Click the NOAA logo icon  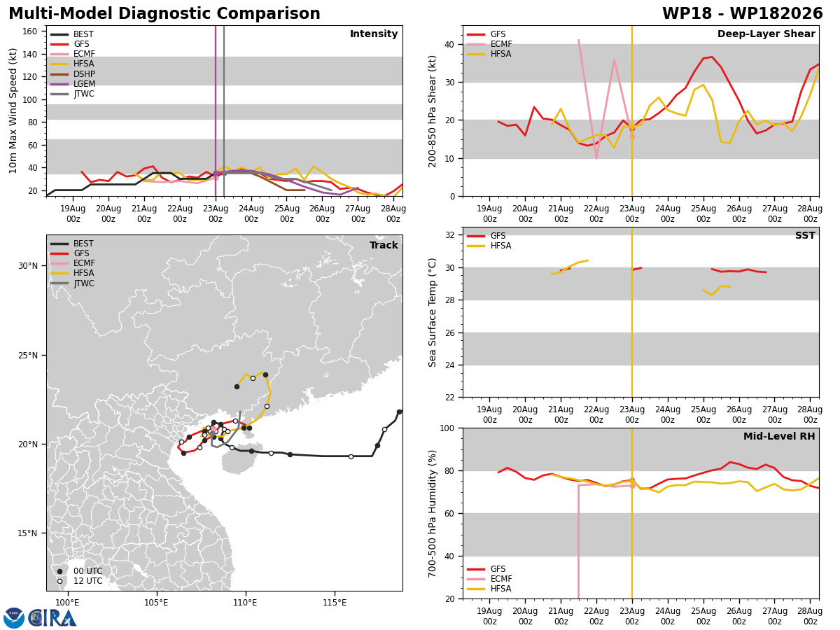[14, 617]
